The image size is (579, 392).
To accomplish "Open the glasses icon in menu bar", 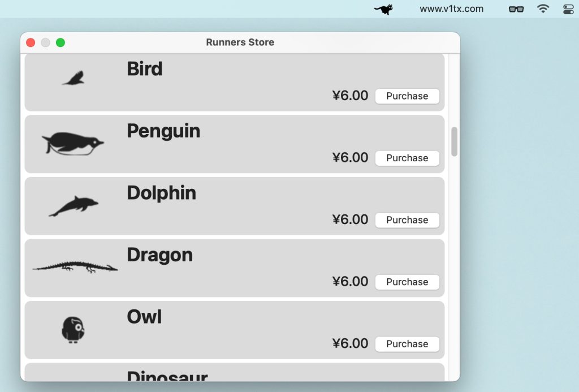I will [x=516, y=9].
